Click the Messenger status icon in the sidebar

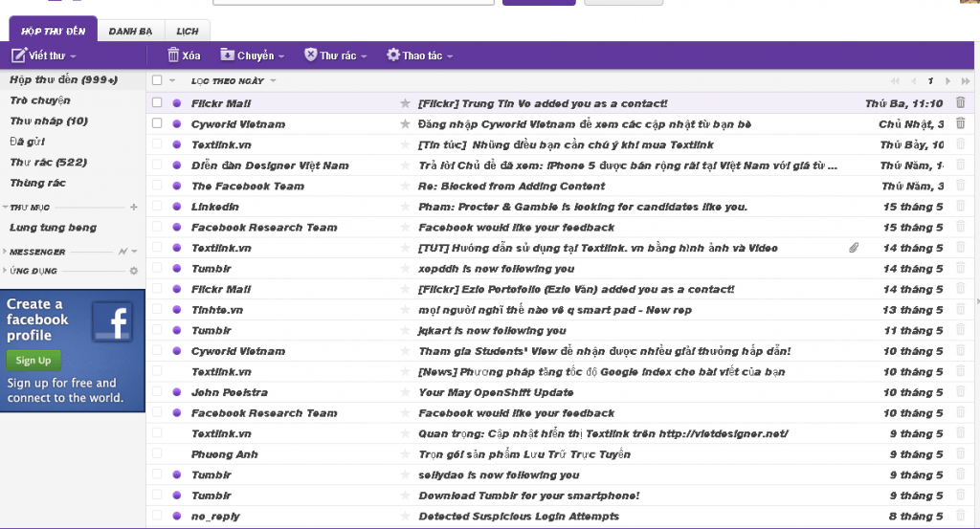pyautogui.click(x=122, y=252)
